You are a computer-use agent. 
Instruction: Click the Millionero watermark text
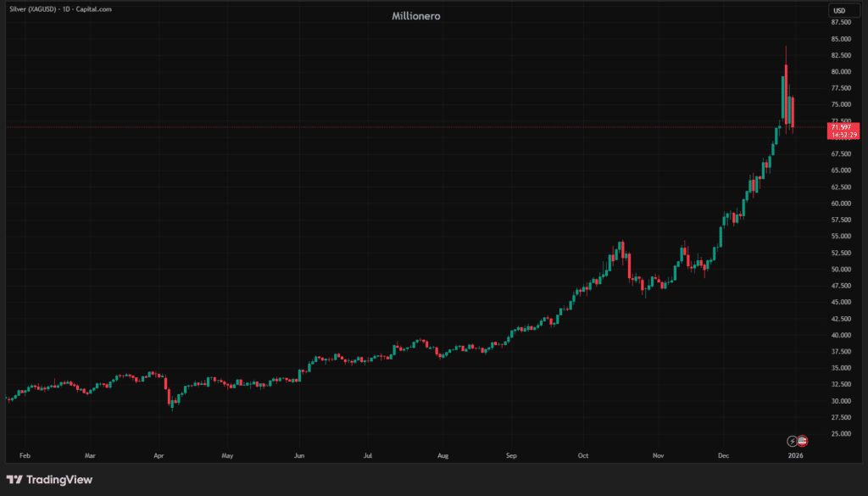(415, 16)
